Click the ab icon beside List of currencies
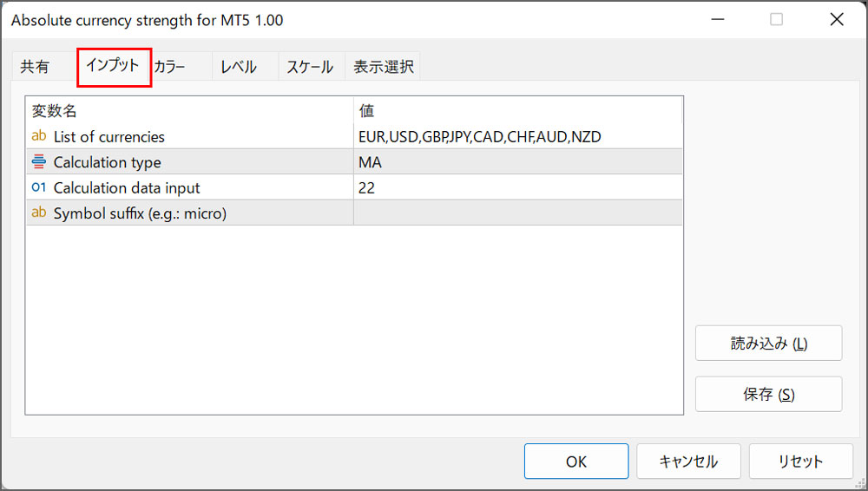 (39, 135)
